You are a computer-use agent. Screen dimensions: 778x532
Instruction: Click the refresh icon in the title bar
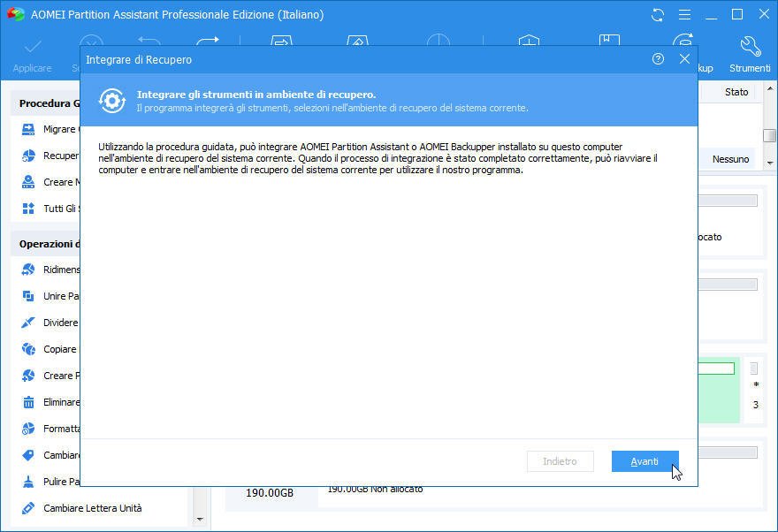pyautogui.click(x=658, y=15)
